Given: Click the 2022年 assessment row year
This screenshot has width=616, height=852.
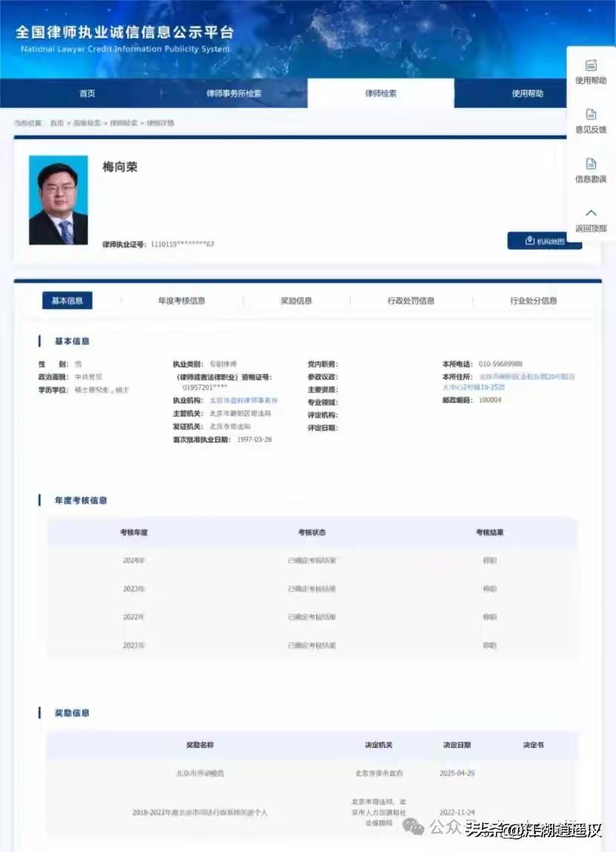Looking at the screenshot, I should click(x=134, y=617).
